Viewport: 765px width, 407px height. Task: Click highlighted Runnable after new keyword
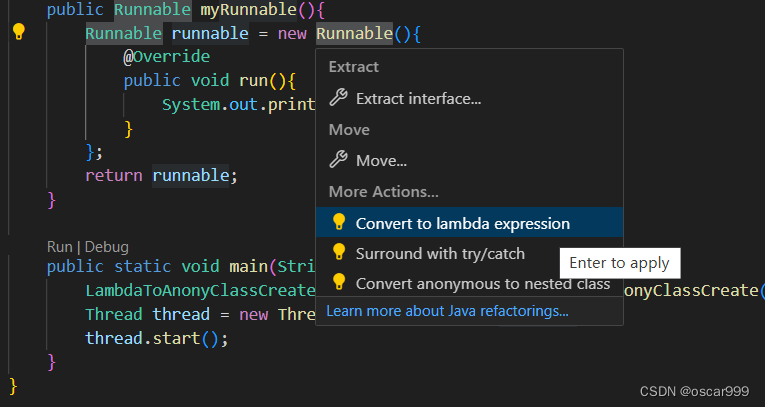click(354, 33)
